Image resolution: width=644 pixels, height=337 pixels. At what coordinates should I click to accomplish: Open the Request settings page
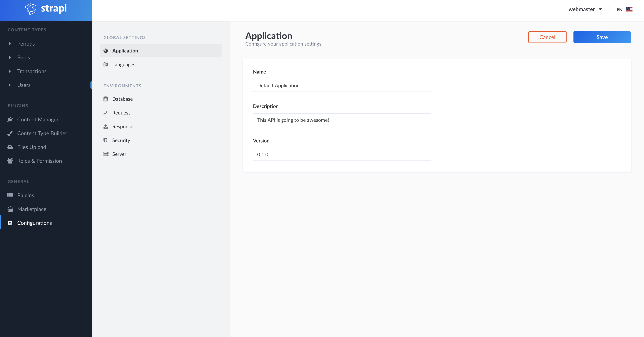pos(121,112)
